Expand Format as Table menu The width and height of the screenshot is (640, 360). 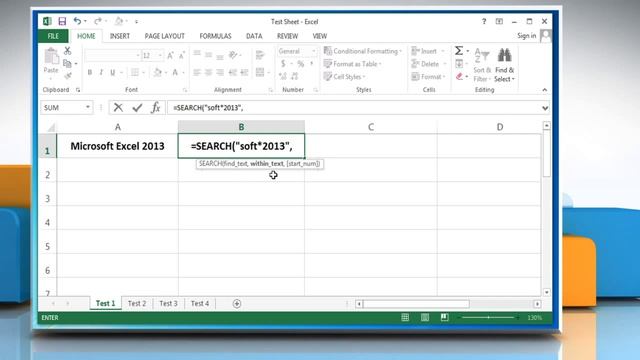(x=353, y=64)
